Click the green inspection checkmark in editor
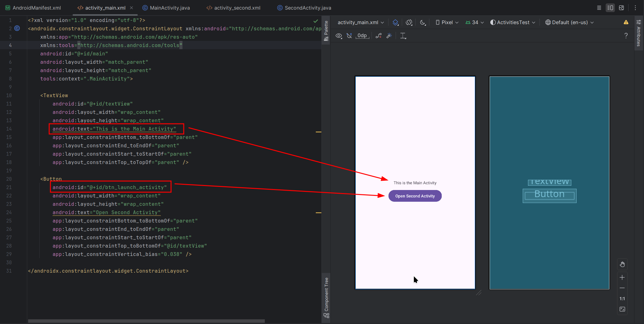Viewport: 644px width, 324px height. click(316, 21)
